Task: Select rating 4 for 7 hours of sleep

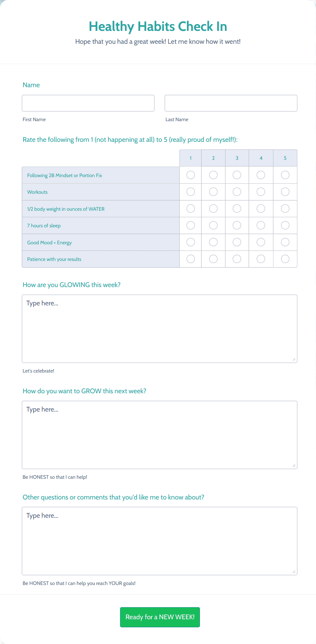Action: [x=261, y=225]
